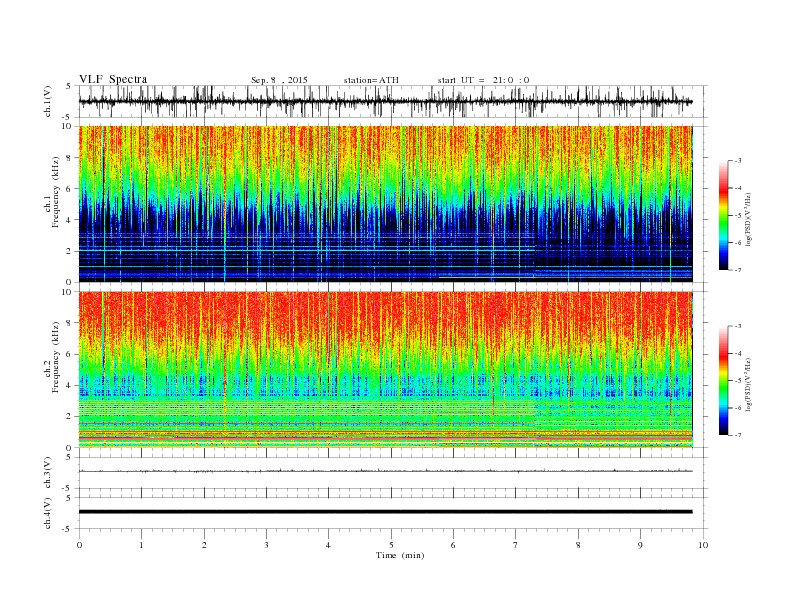Click the "VLF Spectra" plot title
Image resolution: width=792 pixels, height=612 pixels.
click(x=113, y=79)
